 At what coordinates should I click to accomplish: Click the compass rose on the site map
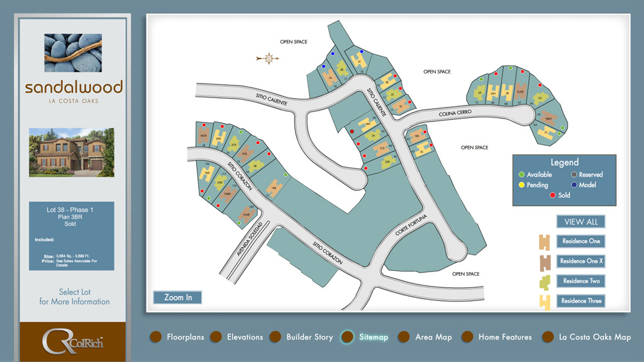point(268,58)
